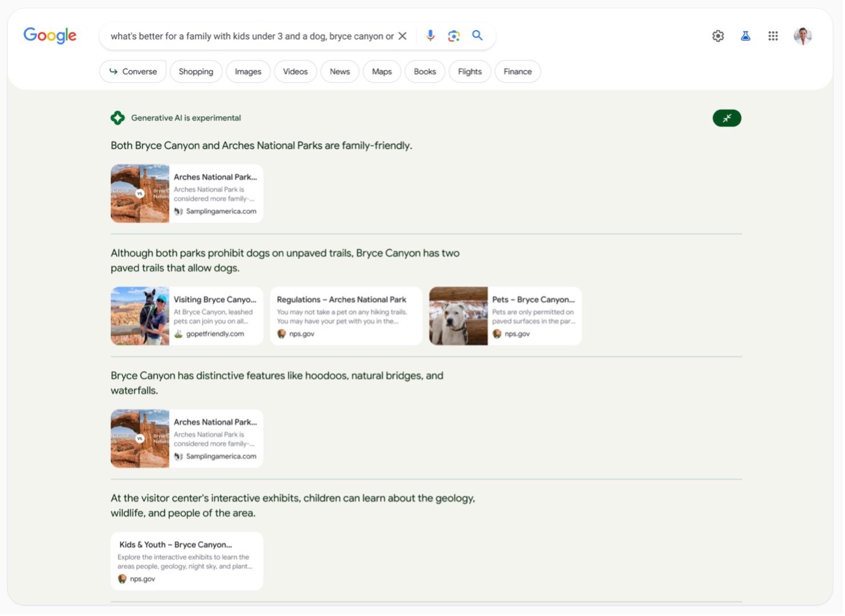Open the Search Labs flask icon

(746, 35)
